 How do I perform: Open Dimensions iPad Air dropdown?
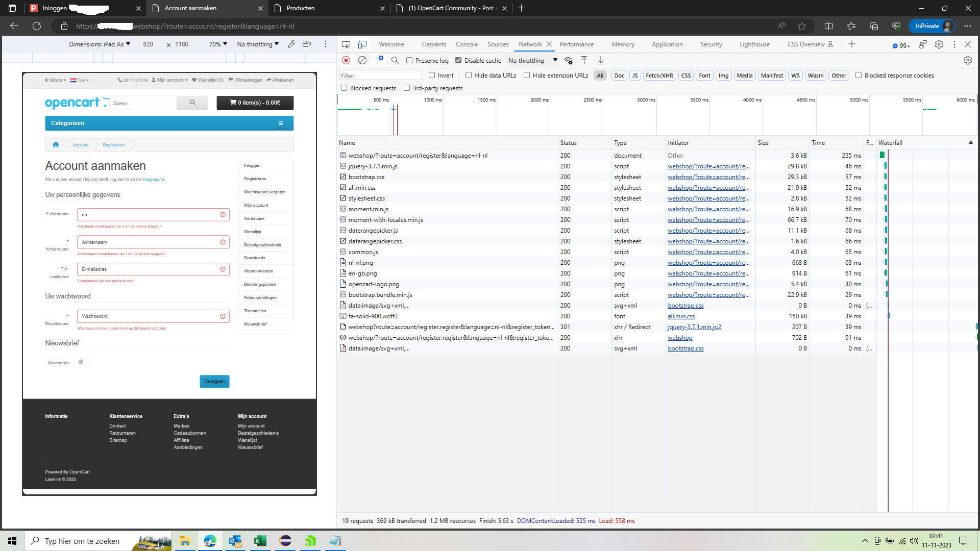tap(100, 44)
